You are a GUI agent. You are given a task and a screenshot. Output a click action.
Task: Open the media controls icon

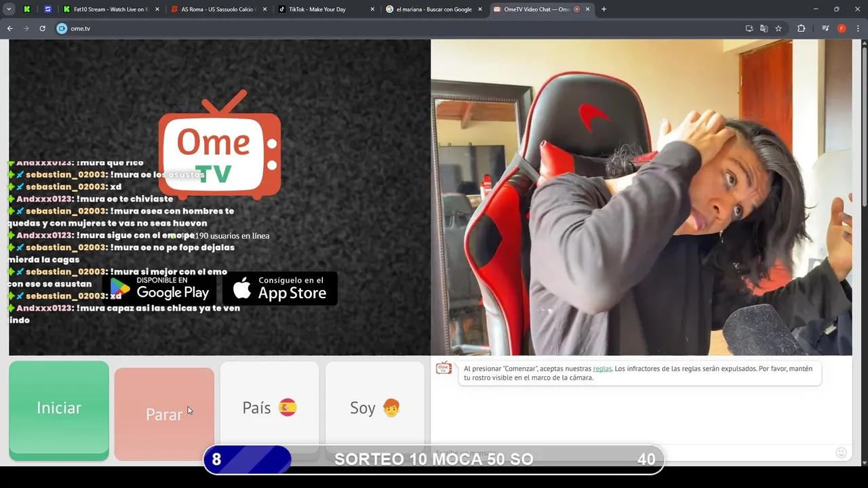click(825, 28)
